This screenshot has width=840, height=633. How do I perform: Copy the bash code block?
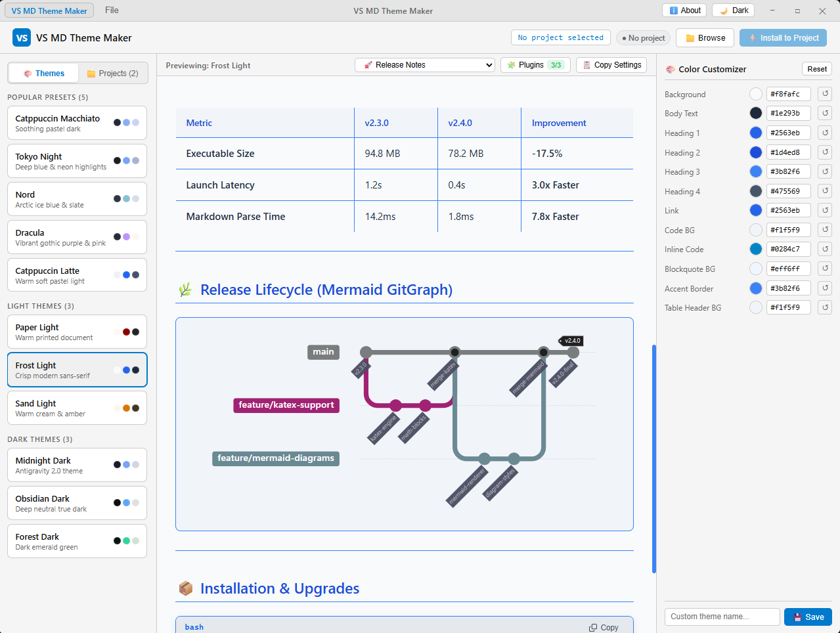(604, 628)
